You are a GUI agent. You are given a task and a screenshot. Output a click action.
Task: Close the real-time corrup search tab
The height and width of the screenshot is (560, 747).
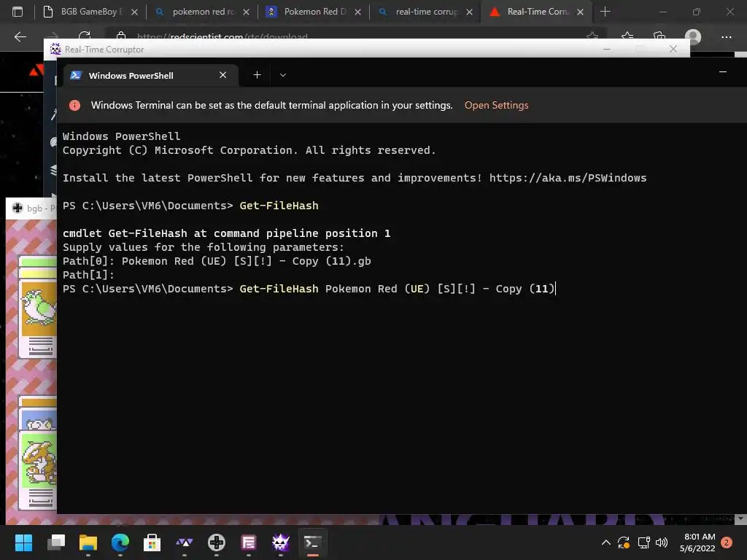[469, 12]
